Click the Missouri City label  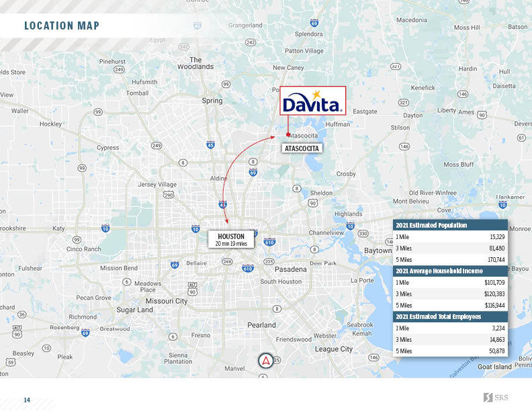tap(167, 301)
